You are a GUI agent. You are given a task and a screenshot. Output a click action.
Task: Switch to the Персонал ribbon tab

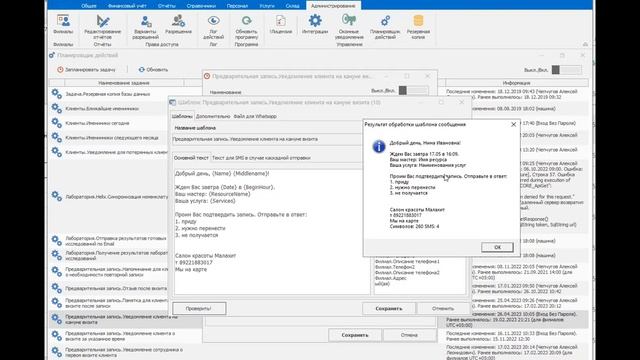click(x=237, y=6)
